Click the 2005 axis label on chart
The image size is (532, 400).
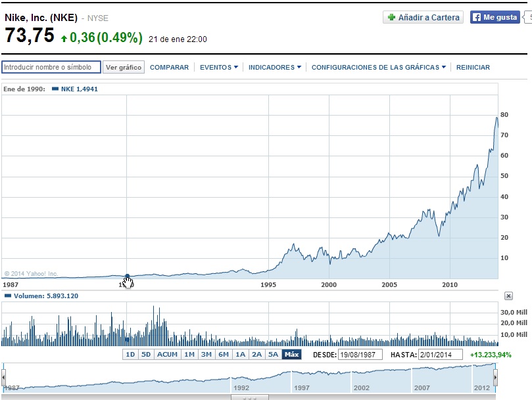[389, 285]
